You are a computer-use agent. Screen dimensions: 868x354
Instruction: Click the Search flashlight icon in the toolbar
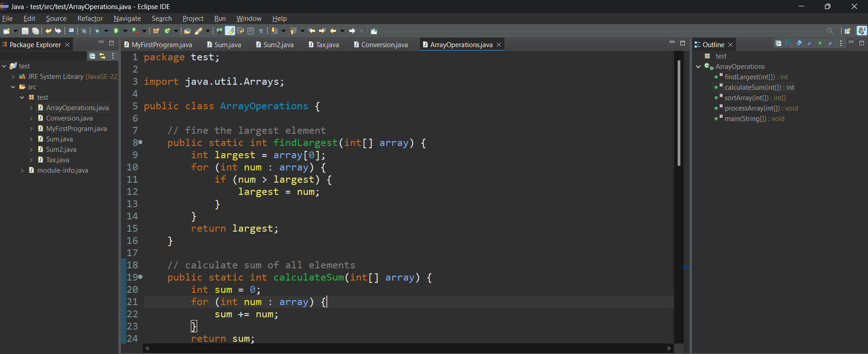click(x=198, y=31)
